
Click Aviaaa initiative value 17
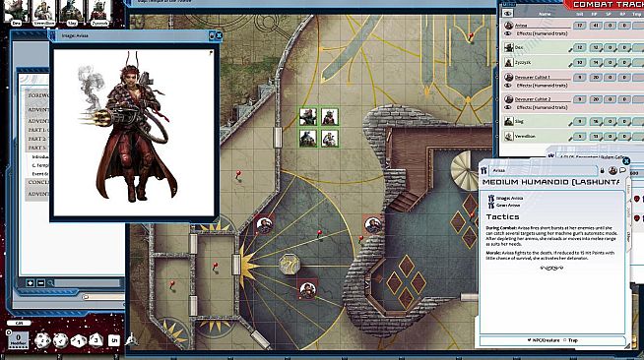[580, 26]
